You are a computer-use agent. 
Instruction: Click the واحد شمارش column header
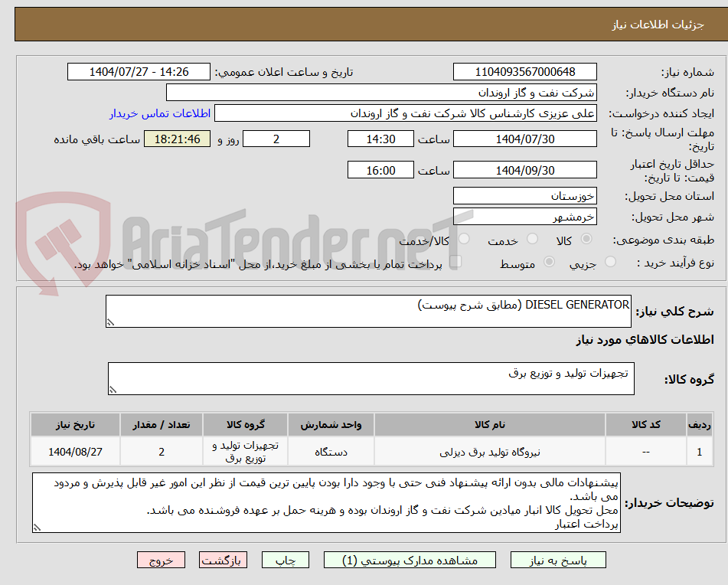click(331, 425)
